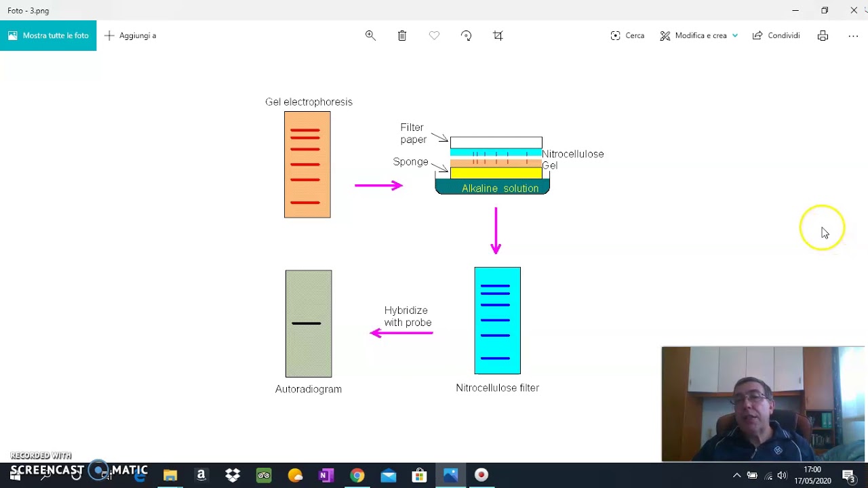Zoom in using the magnifier icon
Screen dimensions: 868x488
pyautogui.click(x=370, y=35)
